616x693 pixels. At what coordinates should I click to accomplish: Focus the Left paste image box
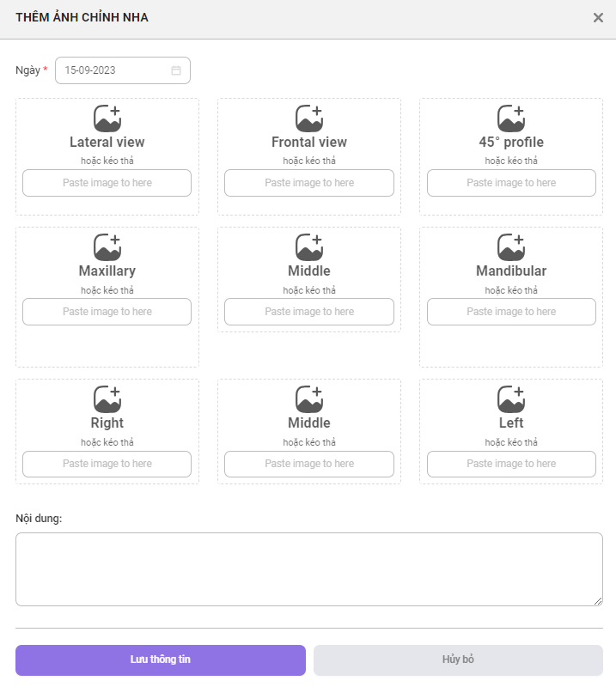(511, 464)
